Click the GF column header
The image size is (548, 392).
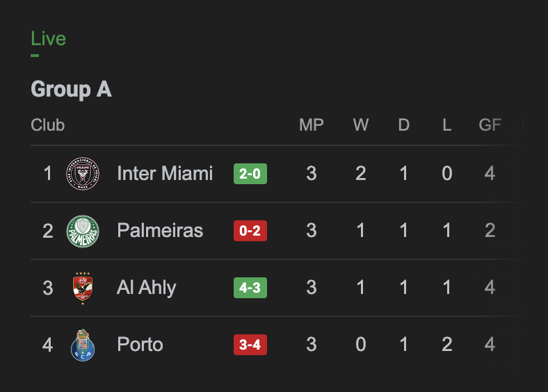coord(490,124)
